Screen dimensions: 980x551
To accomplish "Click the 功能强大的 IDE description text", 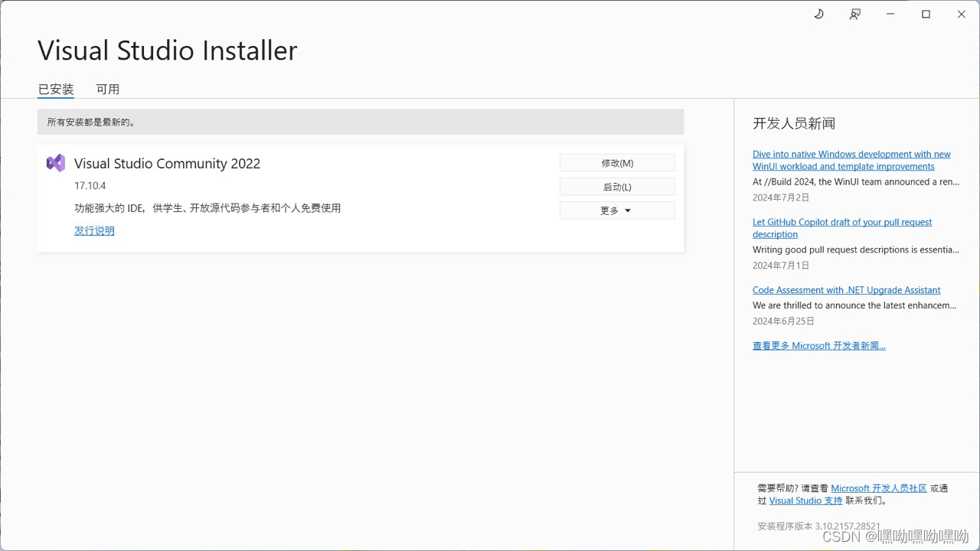I will [x=207, y=208].
